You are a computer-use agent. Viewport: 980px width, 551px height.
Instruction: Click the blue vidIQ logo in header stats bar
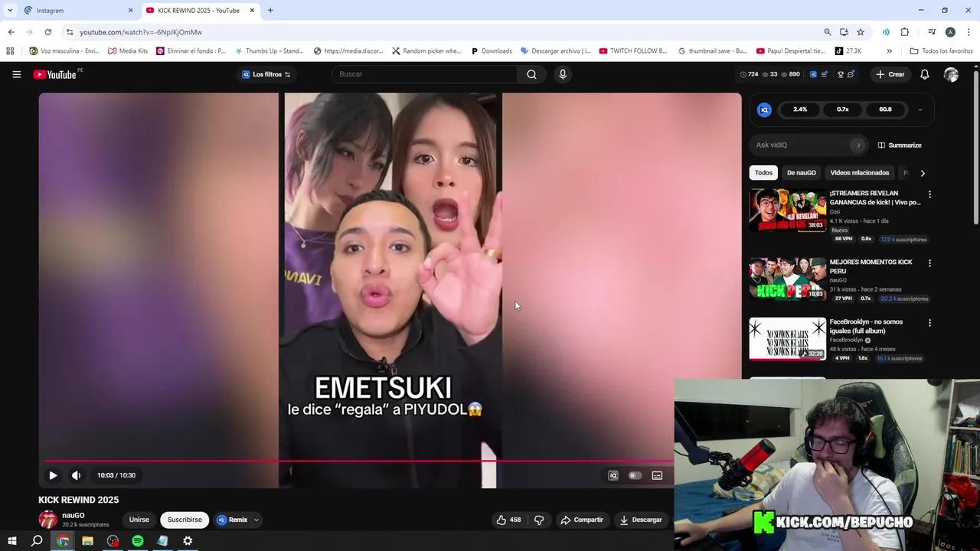(x=813, y=74)
